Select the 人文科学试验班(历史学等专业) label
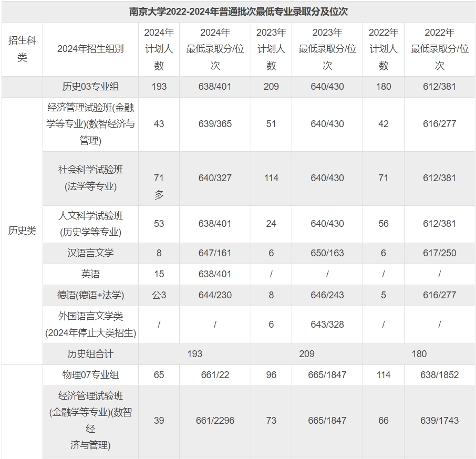The image size is (476, 459). click(90, 224)
